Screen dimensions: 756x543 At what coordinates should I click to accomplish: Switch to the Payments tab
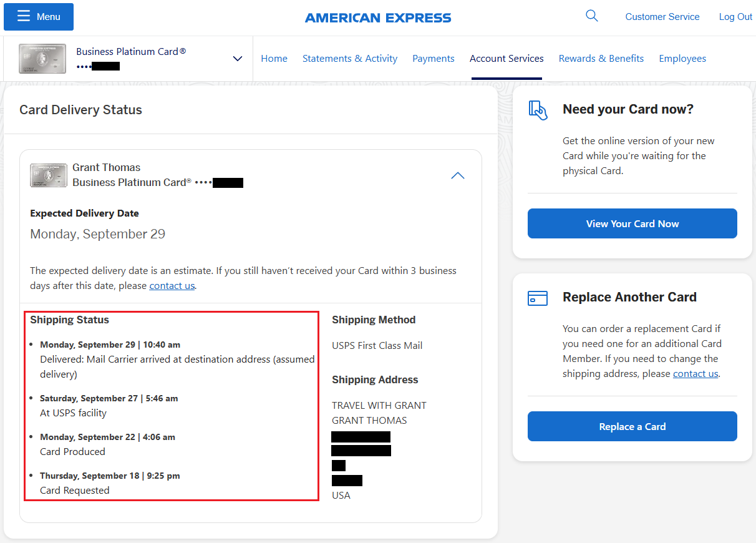[434, 59]
